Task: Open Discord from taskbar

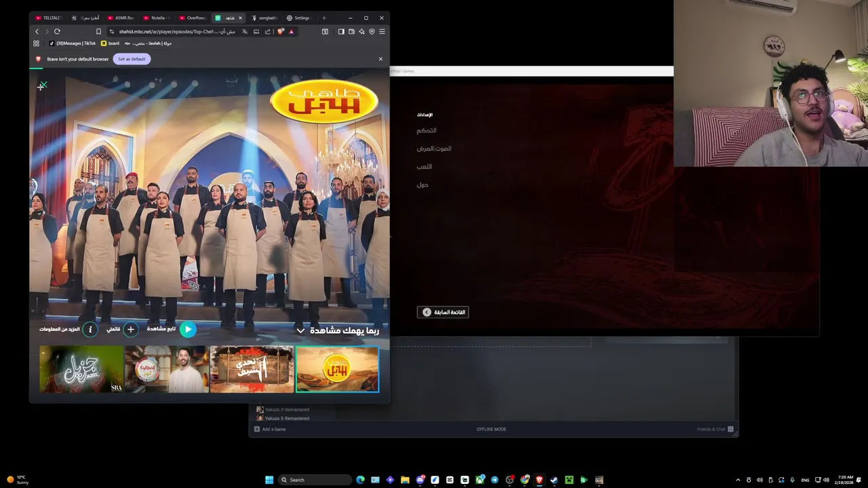Action: click(420, 480)
